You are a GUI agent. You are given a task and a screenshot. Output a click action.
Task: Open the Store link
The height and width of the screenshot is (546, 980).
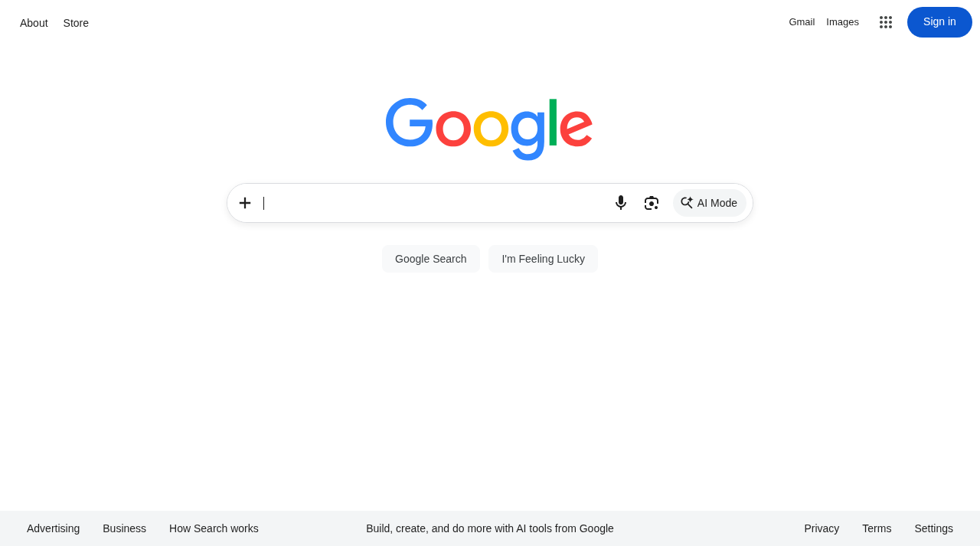tap(76, 23)
